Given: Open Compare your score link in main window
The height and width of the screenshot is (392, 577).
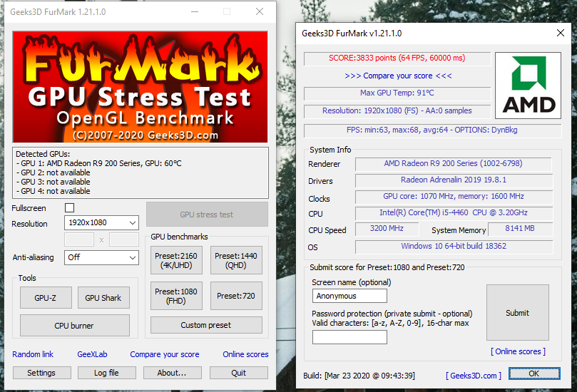Looking at the screenshot, I should [165, 354].
